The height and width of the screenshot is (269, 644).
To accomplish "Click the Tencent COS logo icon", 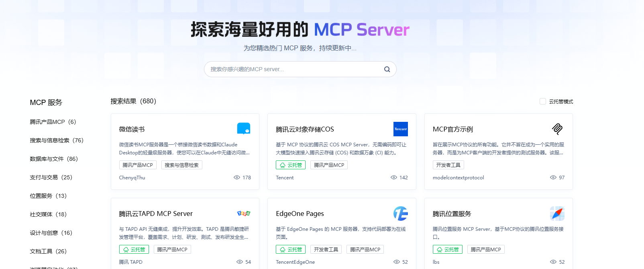I will tap(400, 129).
